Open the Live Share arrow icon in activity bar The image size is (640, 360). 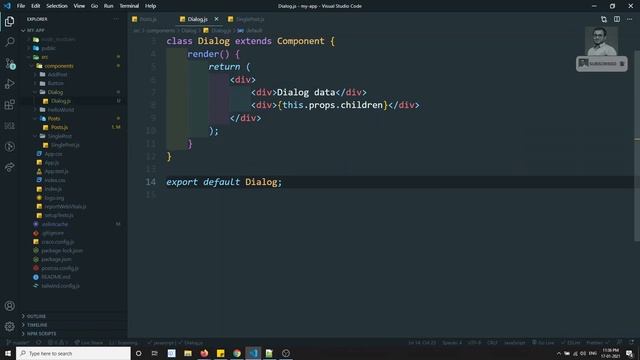point(9,167)
